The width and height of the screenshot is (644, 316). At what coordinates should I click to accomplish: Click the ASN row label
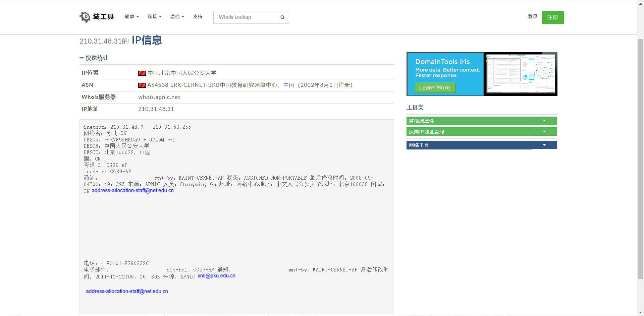[87, 85]
